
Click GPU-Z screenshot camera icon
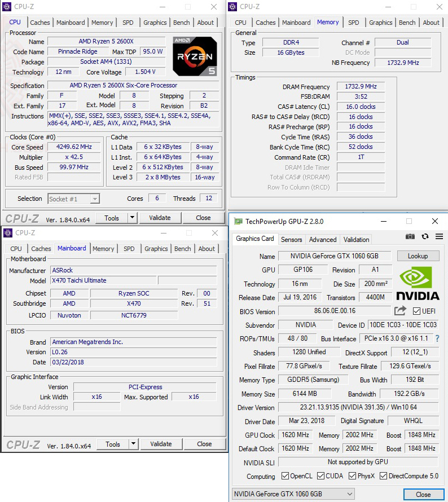pyautogui.click(x=410, y=236)
